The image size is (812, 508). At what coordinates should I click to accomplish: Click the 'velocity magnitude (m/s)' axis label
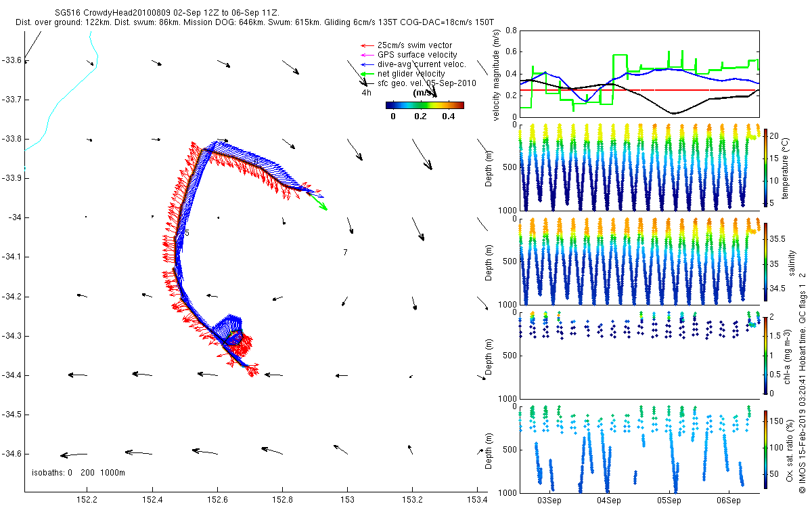coord(497,74)
